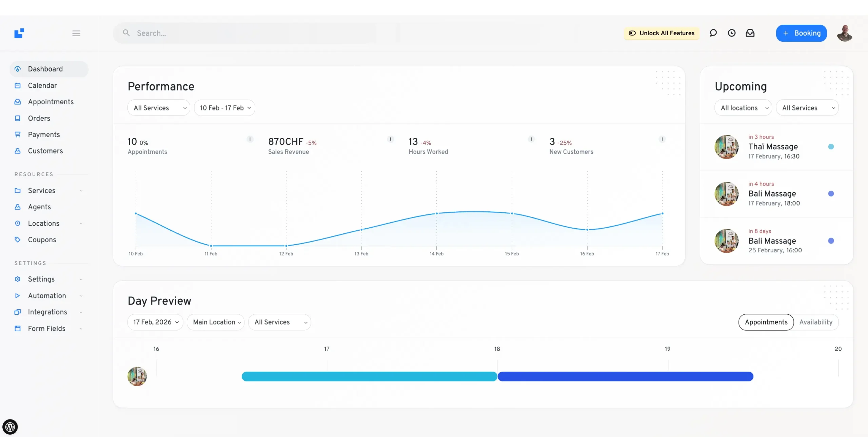
Task: Open the 10 Feb - 17 Feb date dropdown
Action: (224, 108)
